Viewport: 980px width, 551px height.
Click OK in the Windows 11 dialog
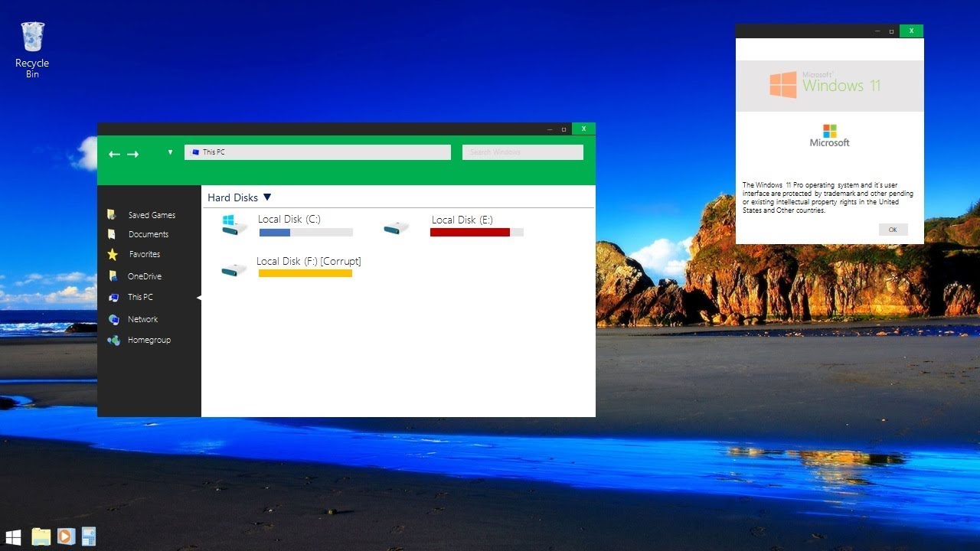pyautogui.click(x=893, y=230)
